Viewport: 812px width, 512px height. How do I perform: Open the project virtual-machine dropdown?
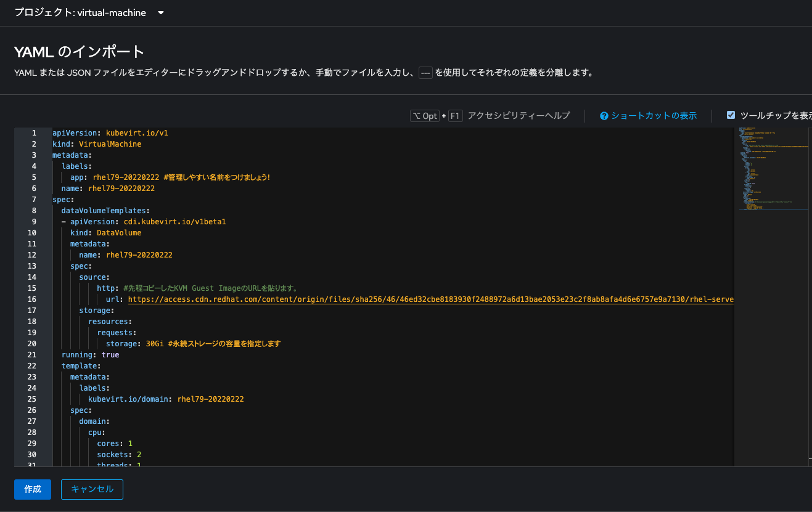tap(89, 12)
